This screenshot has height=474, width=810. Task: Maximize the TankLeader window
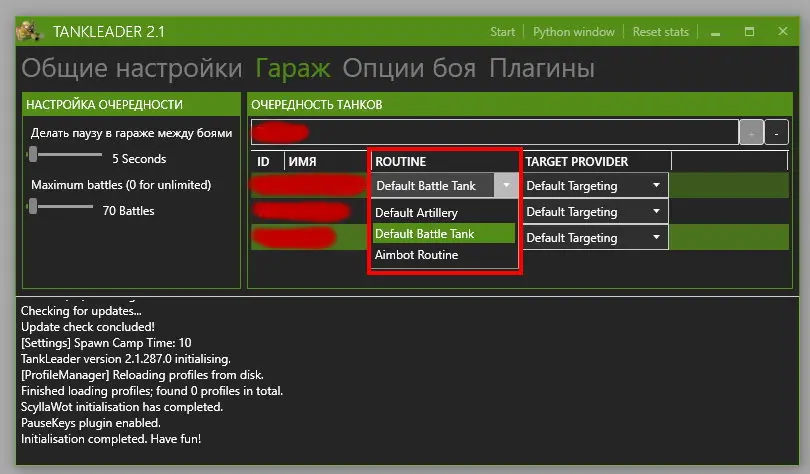(748, 32)
